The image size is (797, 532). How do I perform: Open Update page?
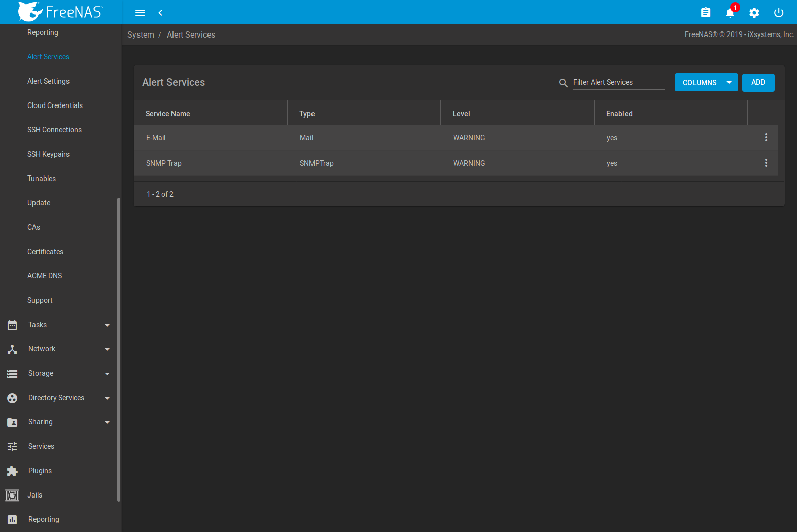point(39,203)
